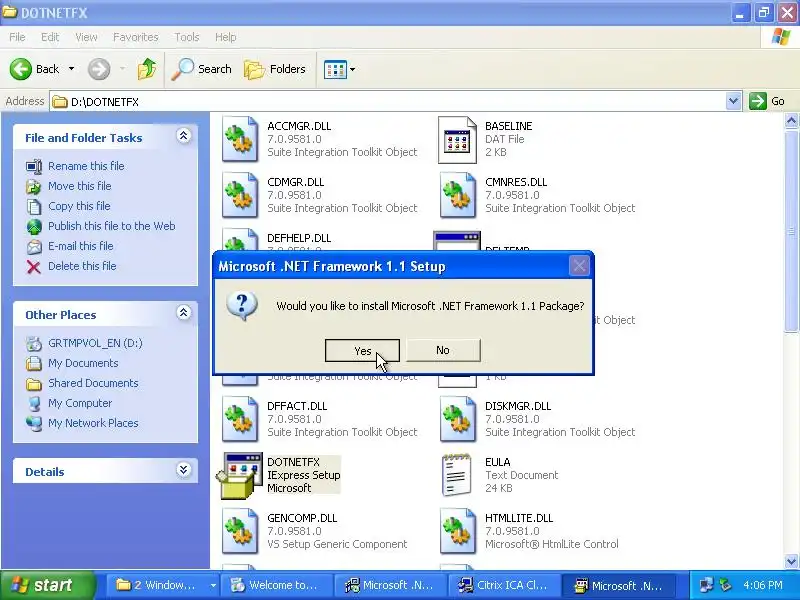Screen dimensions: 800x600
Task: Open My Network Places link
Action: (93, 423)
